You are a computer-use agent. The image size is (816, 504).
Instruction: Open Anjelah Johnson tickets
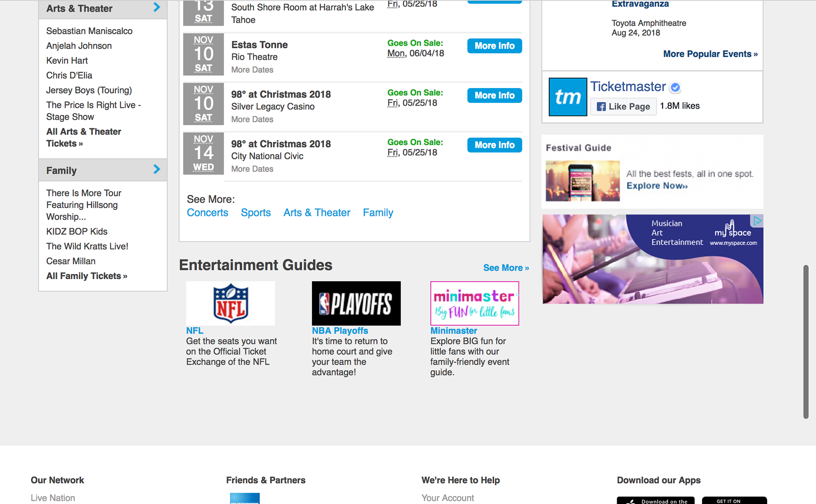point(79,46)
